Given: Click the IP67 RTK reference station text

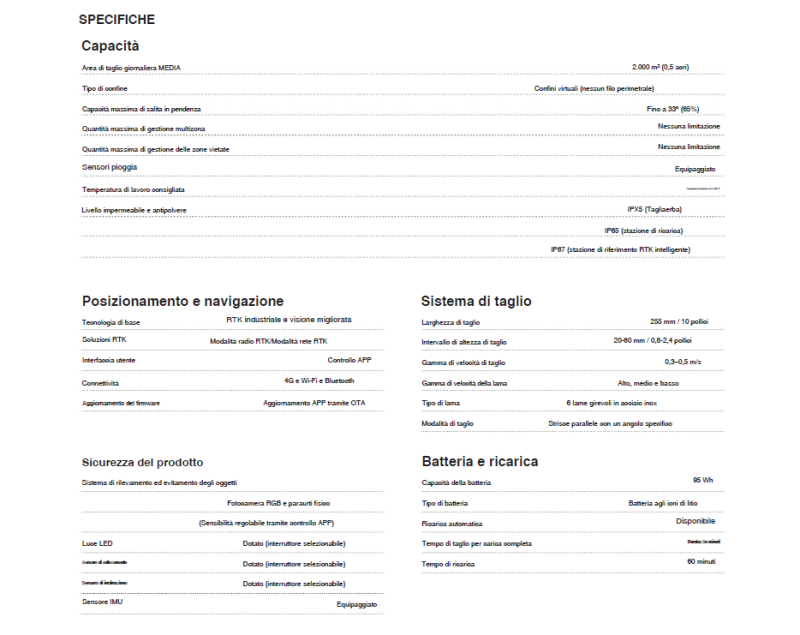Looking at the screenshot, I should [620, 249].
